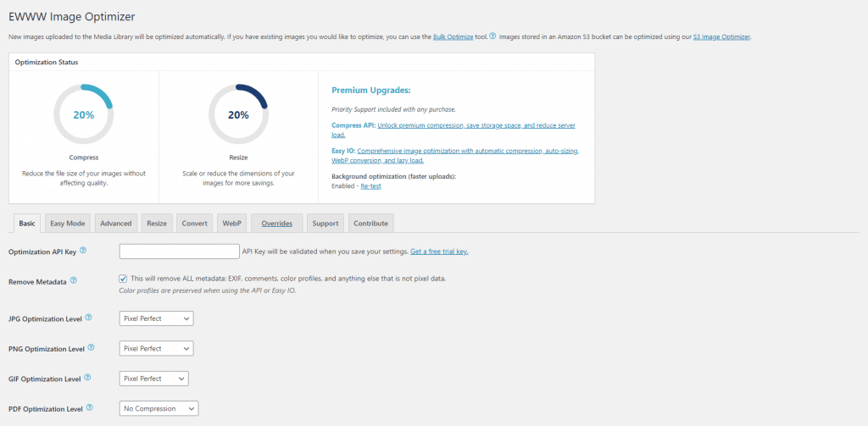Screen dimensions: 868x426
Task: Click the Compress 20% progress ring
Action: click(x=84, y=114)
